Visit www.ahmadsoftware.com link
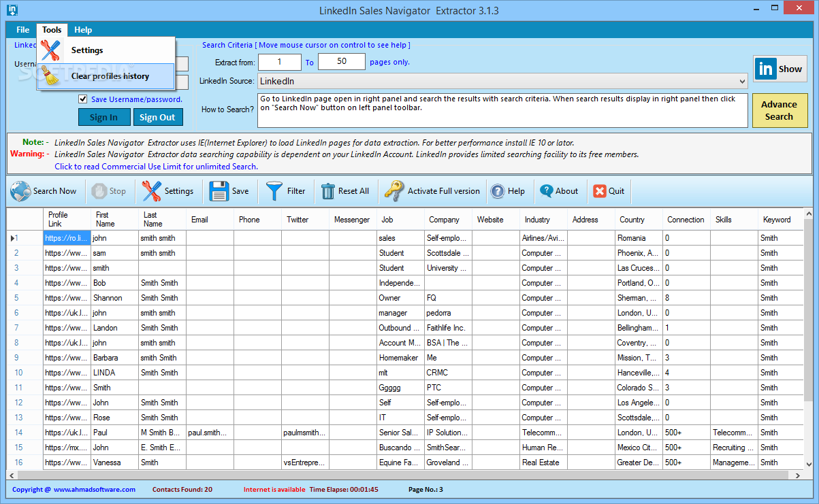The width and height of the screenshot is (819, 504). coord(95,489)
